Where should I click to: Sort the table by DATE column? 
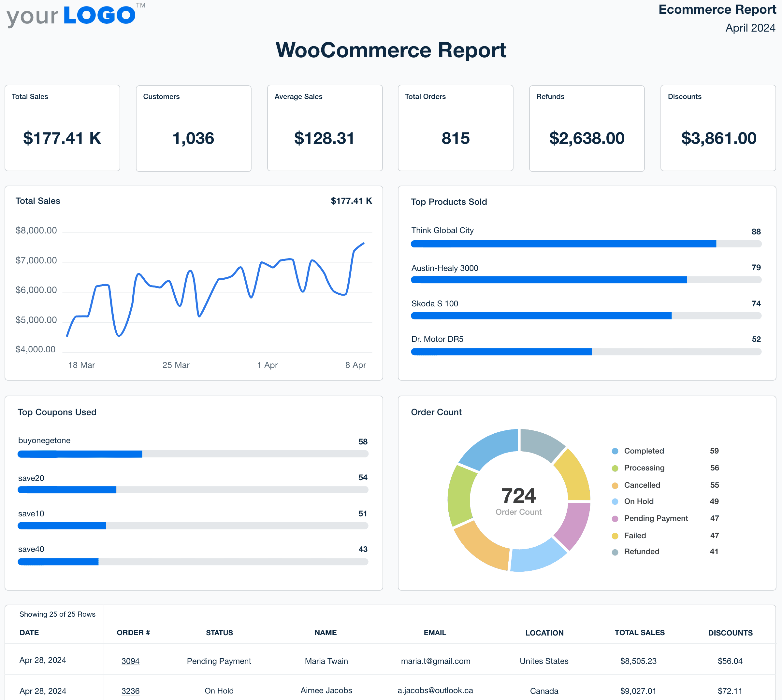[29, 633]
